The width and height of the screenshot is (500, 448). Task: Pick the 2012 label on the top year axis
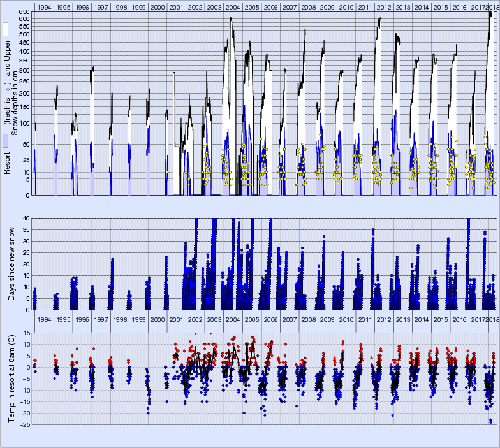point(383,6)
